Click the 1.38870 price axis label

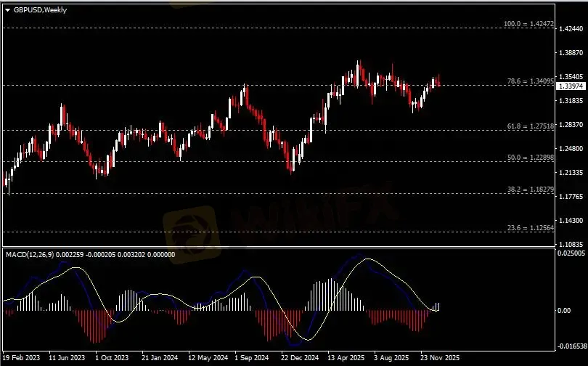[571, 53]
